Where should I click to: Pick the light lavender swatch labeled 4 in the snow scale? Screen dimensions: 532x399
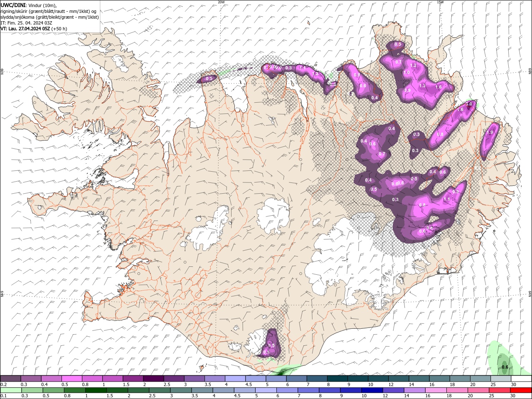coord(235,379)
